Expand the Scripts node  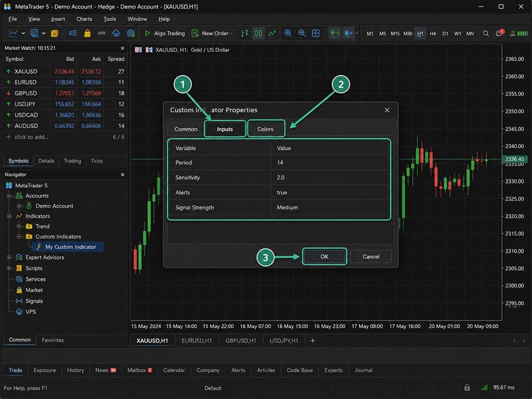pyautogui.click(x=9, y=268)
